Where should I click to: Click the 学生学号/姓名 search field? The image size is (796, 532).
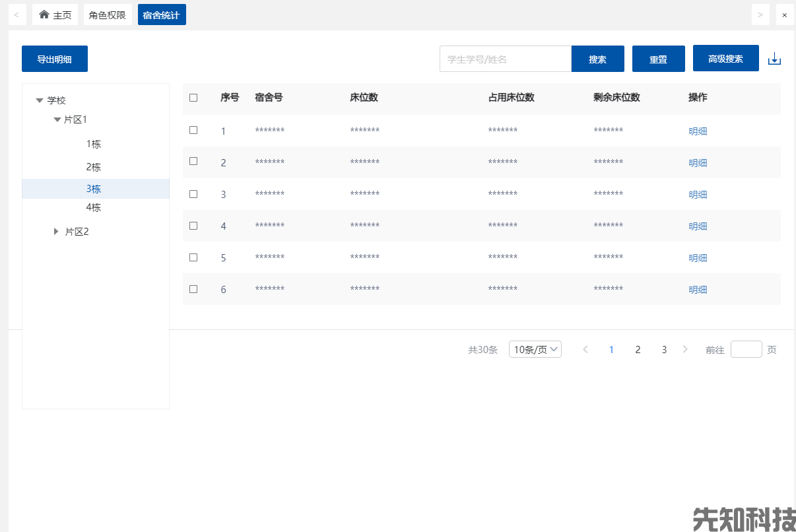click(506, 59)
